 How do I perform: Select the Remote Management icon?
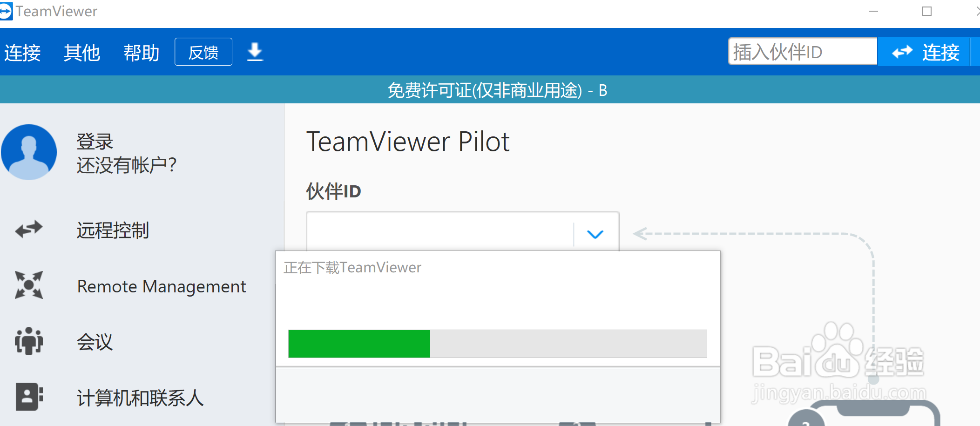(x=29, y=285)
